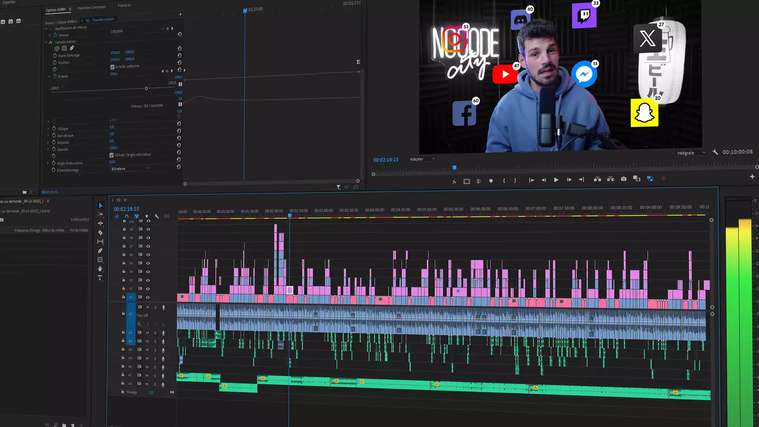Screen dimensions: 759x427
Task: Select the Slip tool
Action: [x=100, y=242]
